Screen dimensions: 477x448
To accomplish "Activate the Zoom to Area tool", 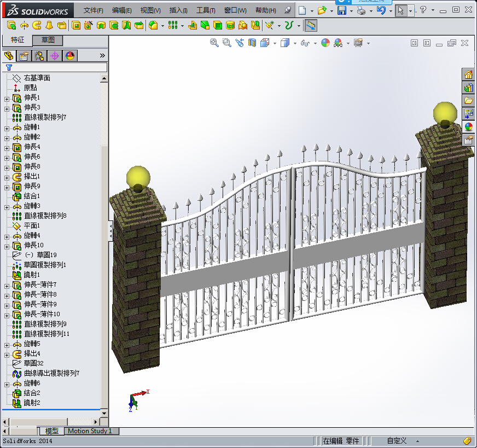I will coord(226,43).
